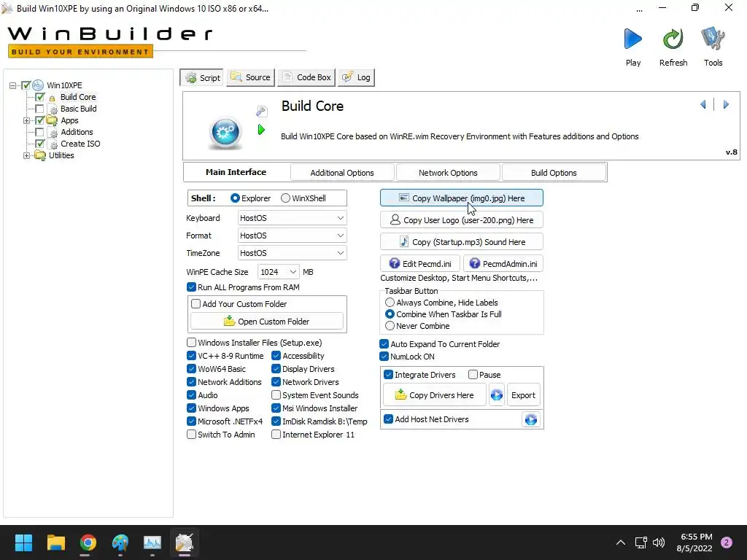Screen dimensions: 747x560
Task: Collapse the Win10XPE tree root
Action: point(12,86)
